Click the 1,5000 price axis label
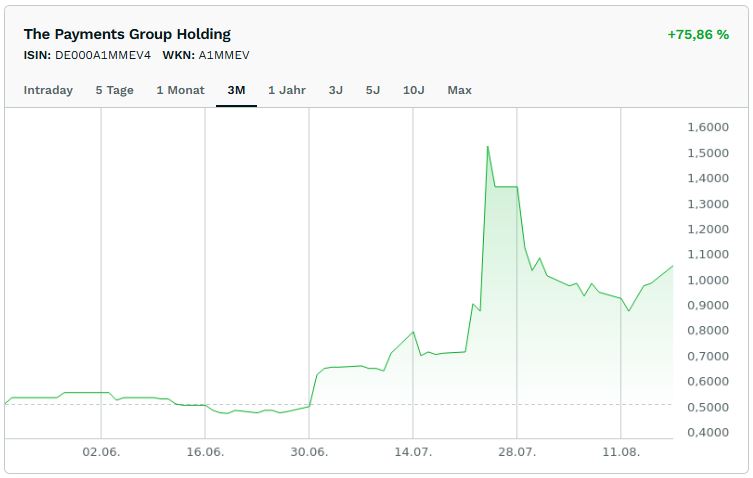This screenshot has height=478, width=753. tap(708, 153)
